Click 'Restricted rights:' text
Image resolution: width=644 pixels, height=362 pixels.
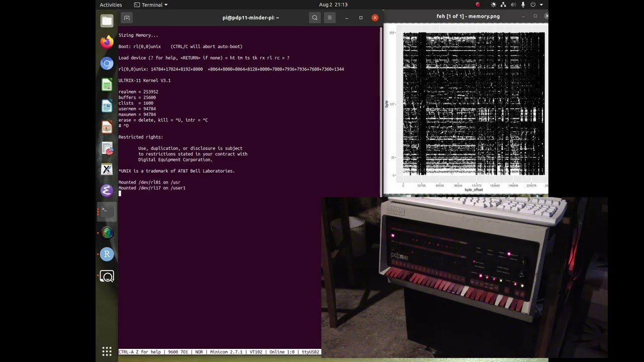point(140,137)
